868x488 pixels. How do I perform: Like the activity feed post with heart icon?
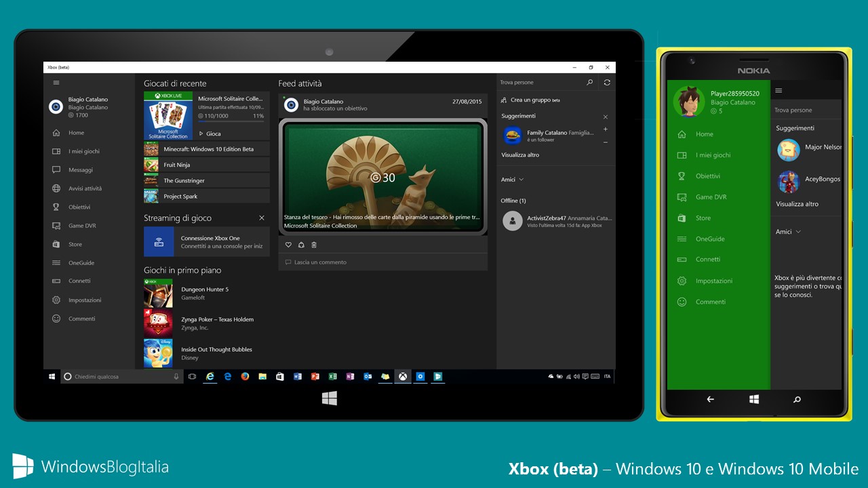coord(288,245)
